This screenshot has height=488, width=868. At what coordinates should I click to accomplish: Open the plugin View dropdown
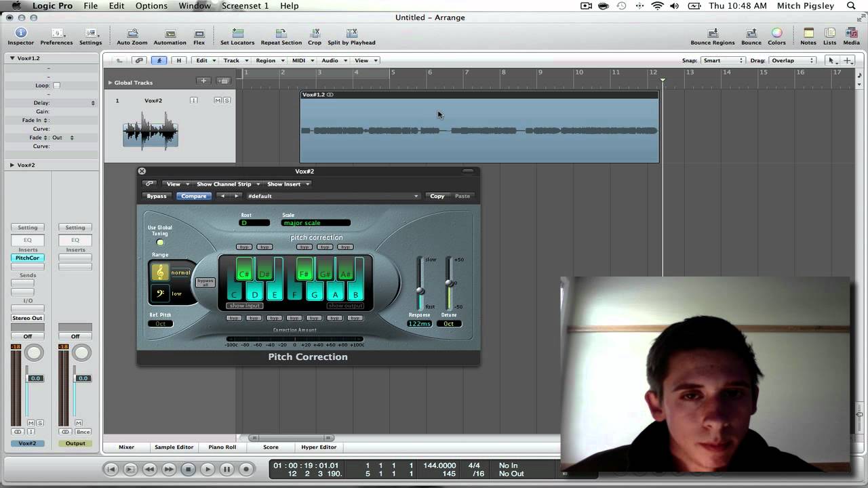(x=178, y=184)
